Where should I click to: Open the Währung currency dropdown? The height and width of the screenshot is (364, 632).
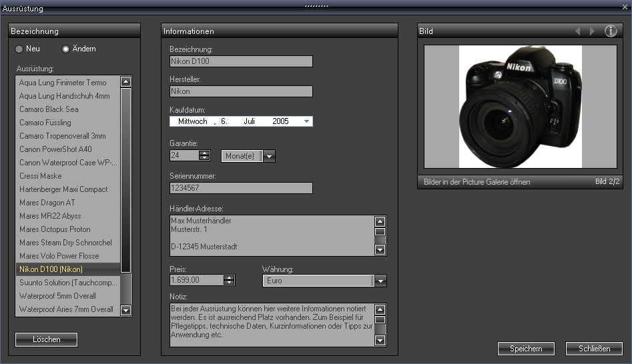coord(380,281)
